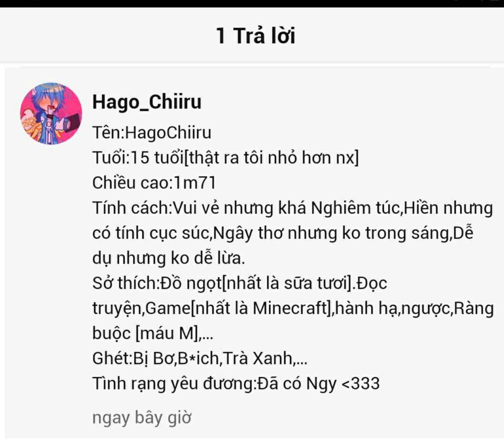Click the "dụ nhưng ko dễ lừa." line
504x442 pixels.
[x=168, y=258]
